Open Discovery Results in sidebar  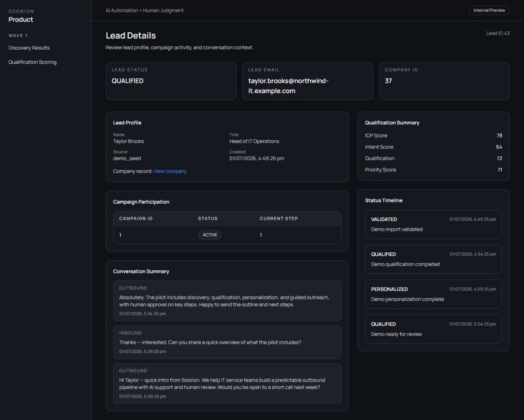pos(29,48)
